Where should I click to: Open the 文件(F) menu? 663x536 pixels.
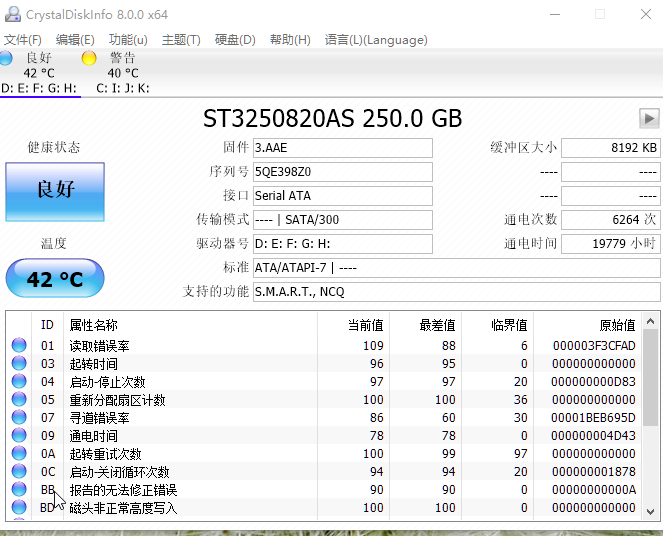(23, 40)
